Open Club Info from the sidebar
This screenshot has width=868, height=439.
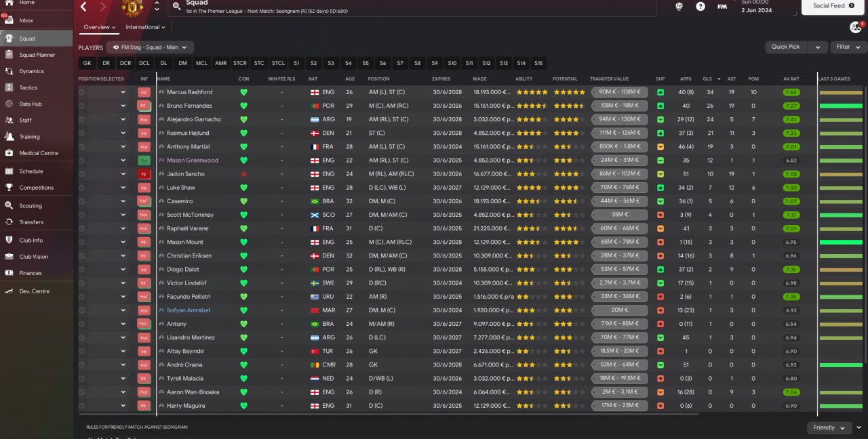point(31,241)
